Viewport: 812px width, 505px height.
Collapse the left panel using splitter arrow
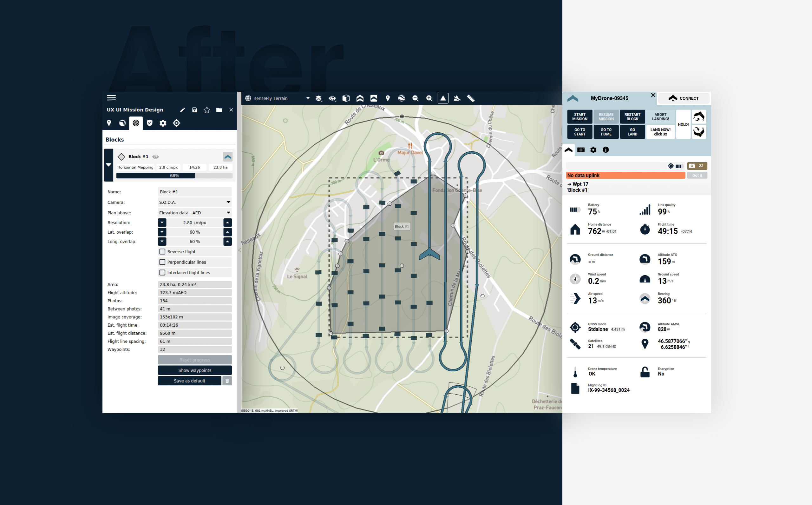pos(239,250)
